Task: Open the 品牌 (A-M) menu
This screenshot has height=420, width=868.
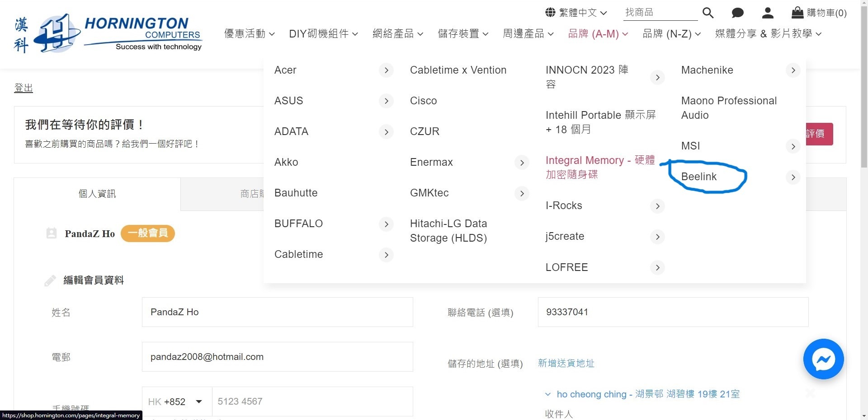Action: [x=598, y=33]
